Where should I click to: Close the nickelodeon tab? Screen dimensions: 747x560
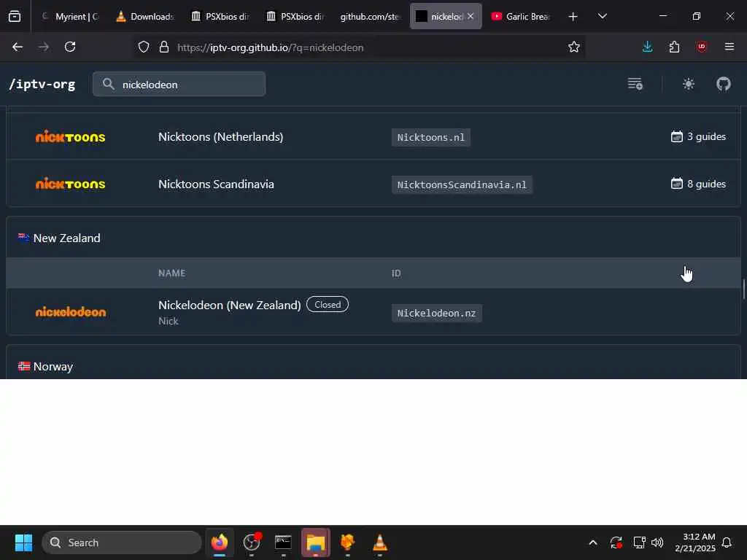(471, 16)
